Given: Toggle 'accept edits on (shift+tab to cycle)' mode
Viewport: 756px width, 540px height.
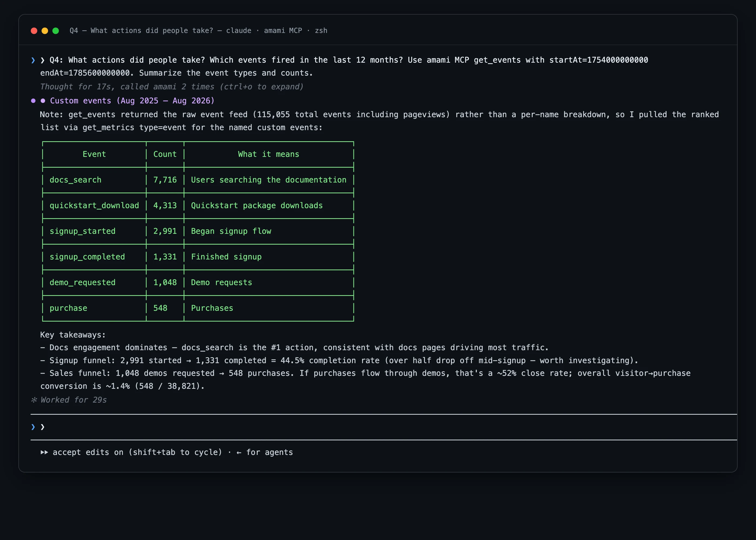Looking at the screenshot, I should click(137, 452).
